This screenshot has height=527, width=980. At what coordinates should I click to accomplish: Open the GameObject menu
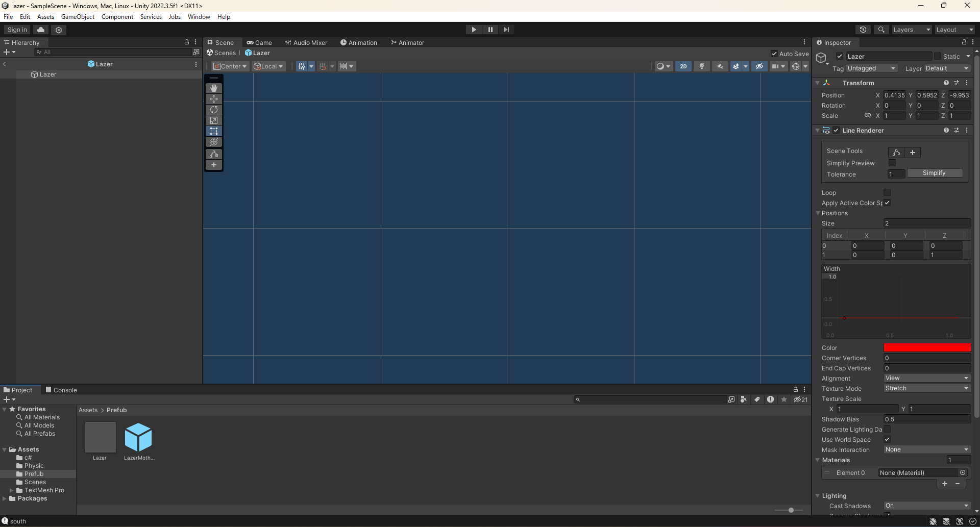tap(78, 16)
